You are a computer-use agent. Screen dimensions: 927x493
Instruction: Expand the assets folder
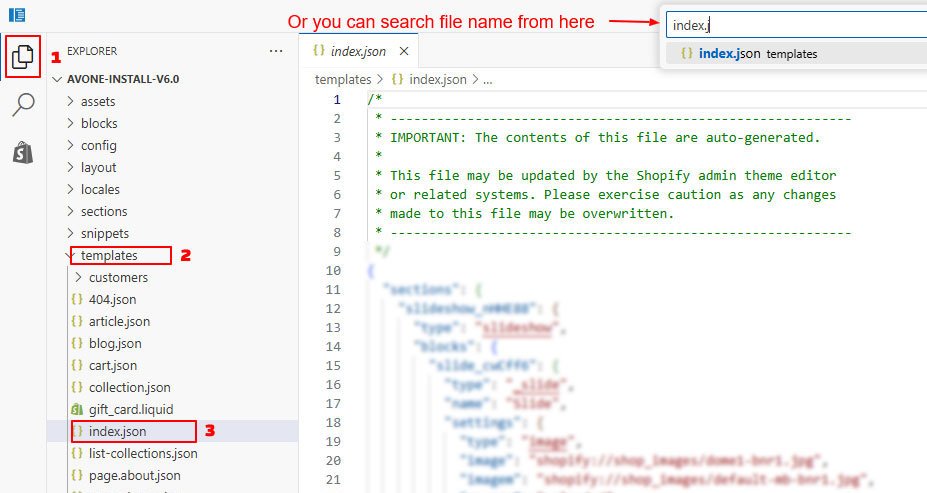98,101
